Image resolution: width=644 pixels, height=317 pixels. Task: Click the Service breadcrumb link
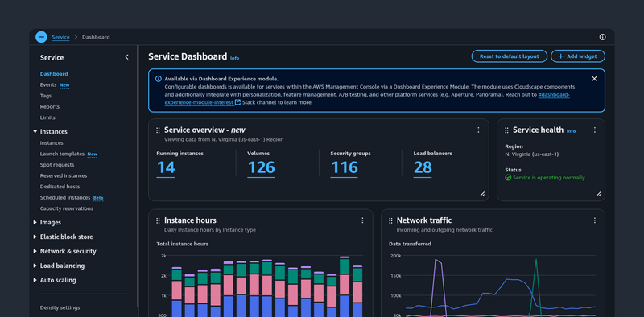coord(60,37)
